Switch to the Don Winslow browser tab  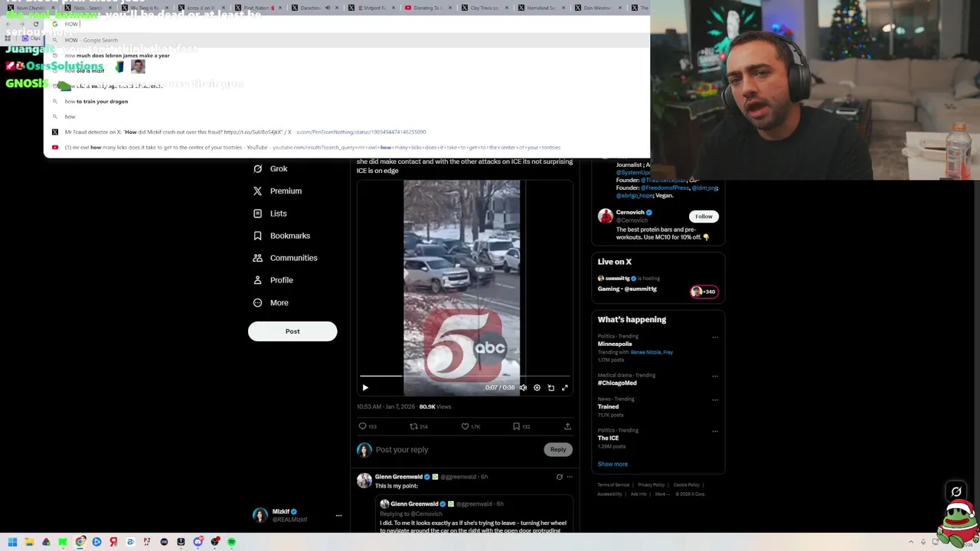click(597, 8)
